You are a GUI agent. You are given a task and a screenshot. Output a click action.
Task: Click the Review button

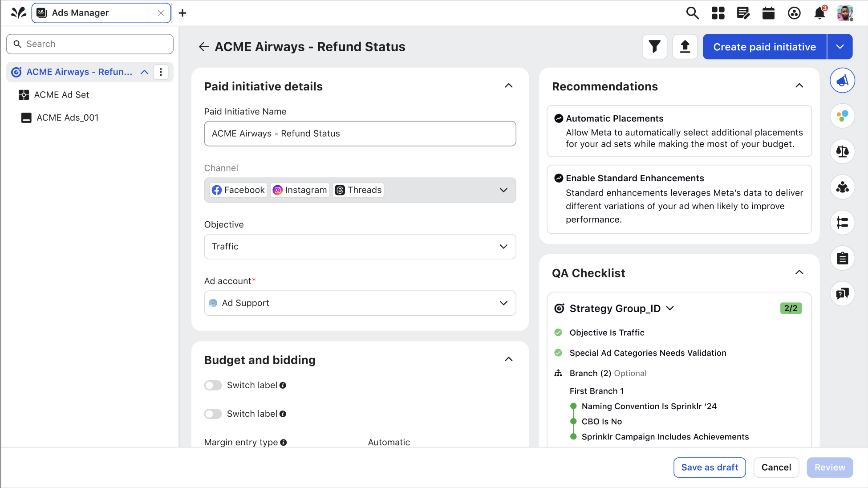pos(830,468)
